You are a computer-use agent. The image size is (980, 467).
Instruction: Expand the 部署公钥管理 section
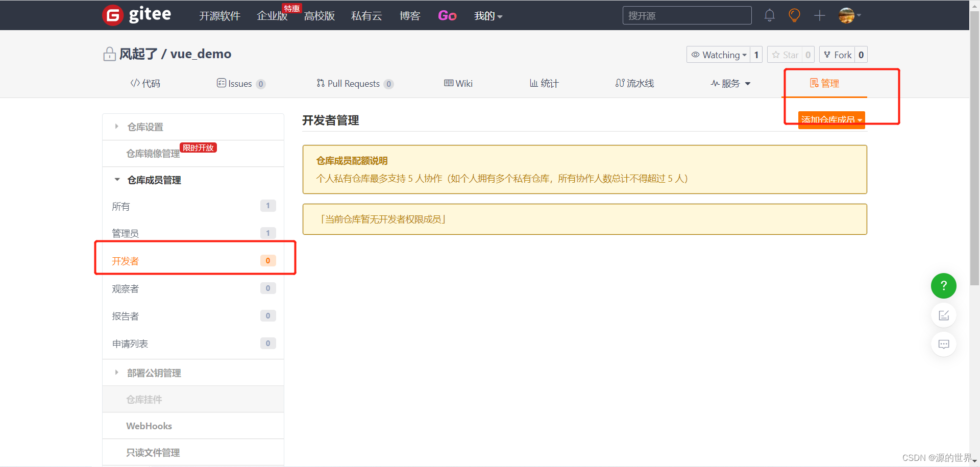point(193,373)
